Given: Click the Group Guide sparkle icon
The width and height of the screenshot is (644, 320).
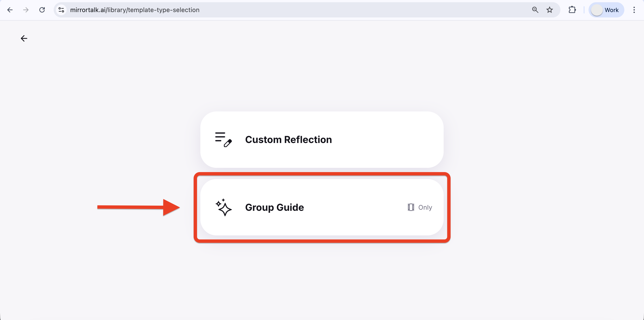Looking at the screenshot, I should [223, 207].
